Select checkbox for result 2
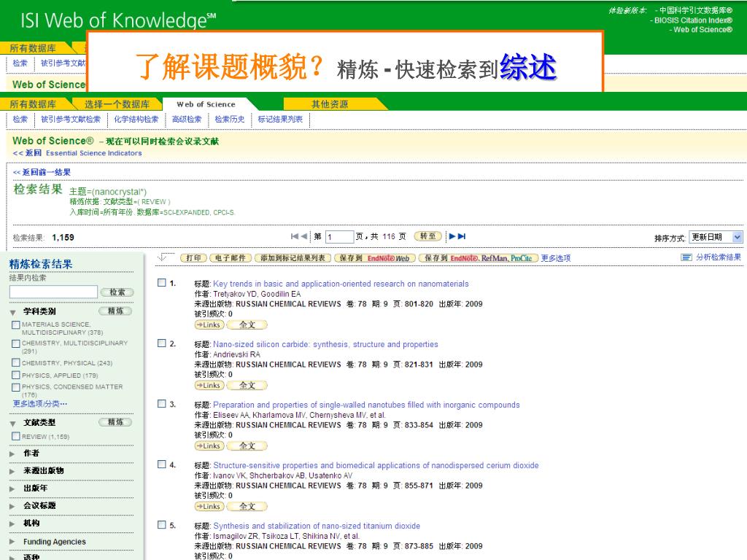This screenshot has height=560, width=747. [x=162, y=343]
